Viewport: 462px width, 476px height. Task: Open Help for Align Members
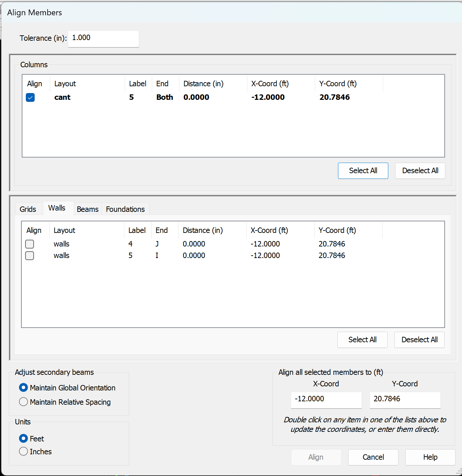click(430, 457)
